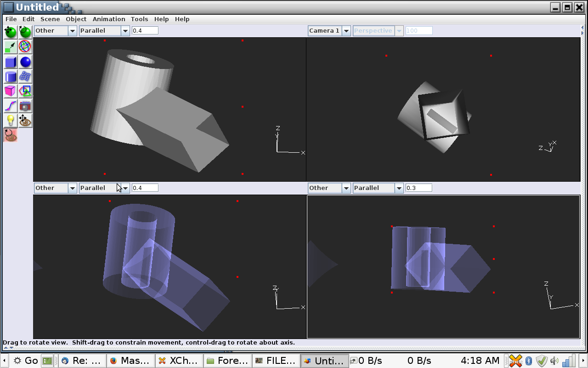Click the 0.3 scale field
This screenshot has height=368, width=588.
(418, 188)
